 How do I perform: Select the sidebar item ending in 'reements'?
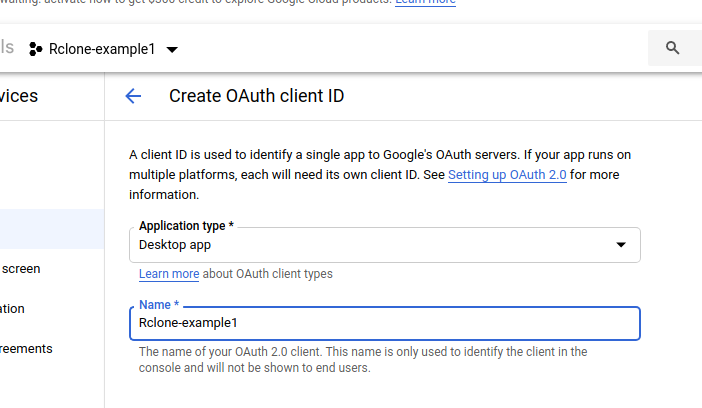pos(26,348)
